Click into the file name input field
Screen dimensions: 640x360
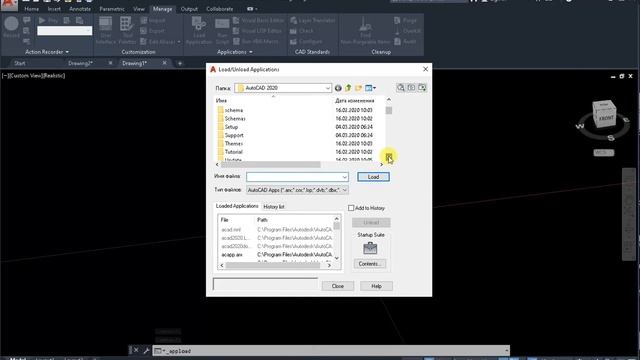293,177
